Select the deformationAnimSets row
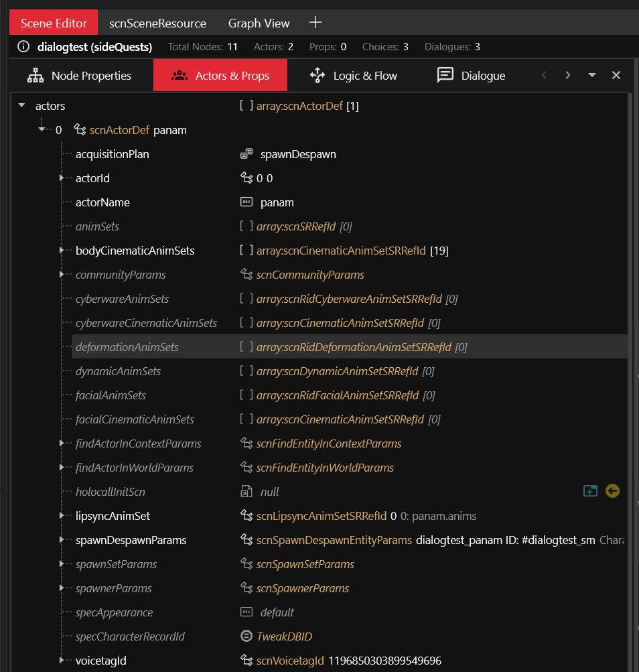 pos(127,347)
